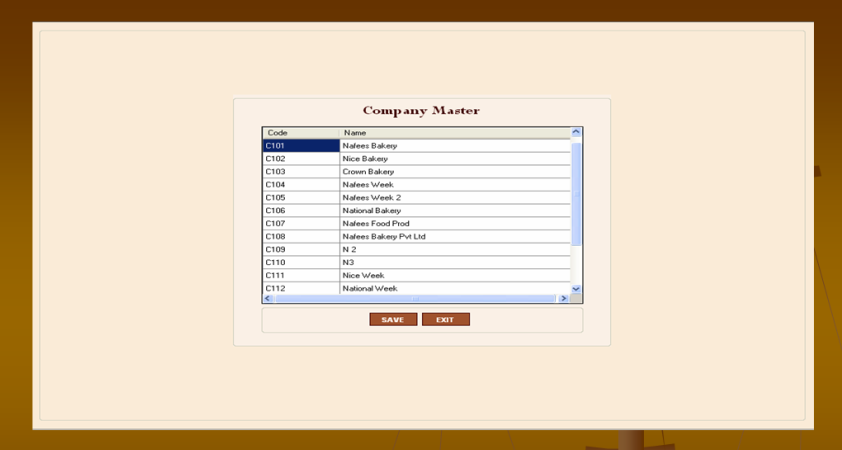Image resolution: width=842 pixels, height=450 pixels.
Task: Select the C104 code cell
Action: click(301, 184)
